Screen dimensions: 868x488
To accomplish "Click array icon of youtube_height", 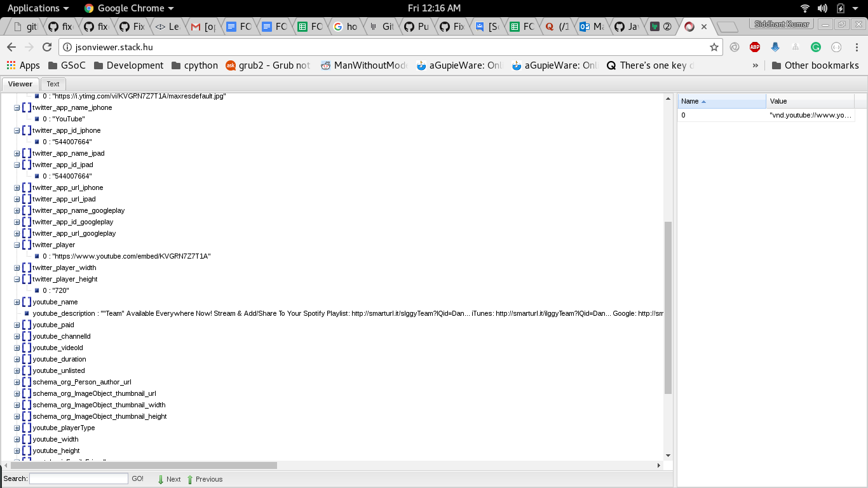I will (27, 451).
